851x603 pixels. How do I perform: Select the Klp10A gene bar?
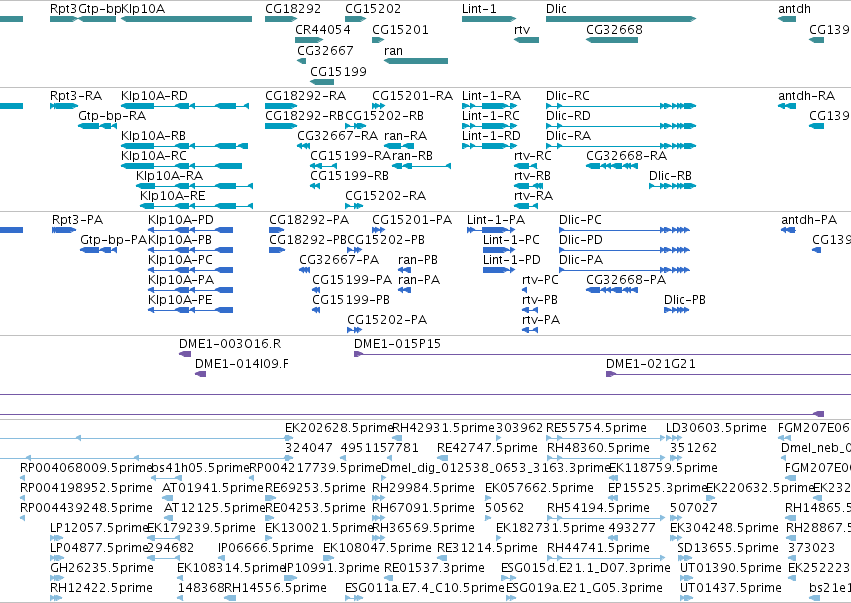186,19
